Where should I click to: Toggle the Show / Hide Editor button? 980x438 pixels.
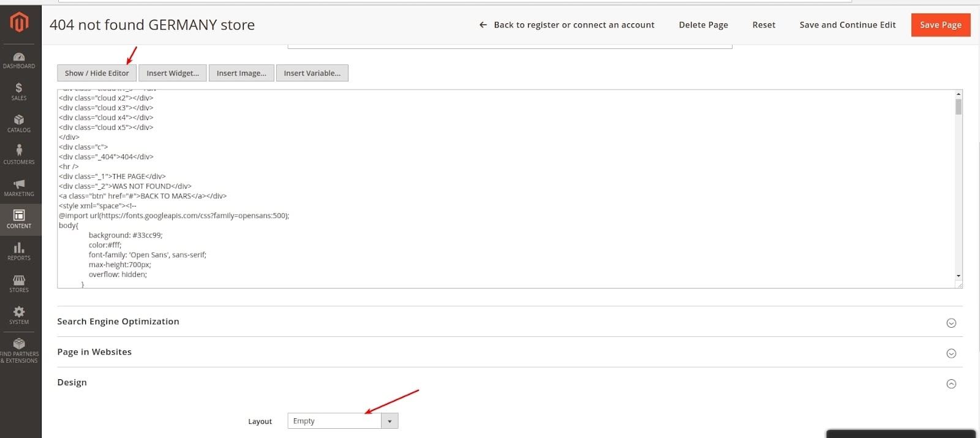97,73
